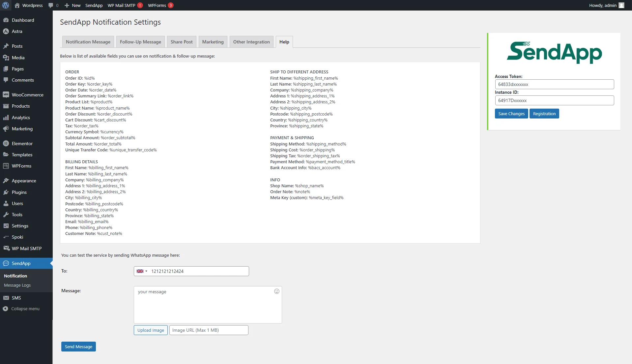Image resolution: width=632 pixels, height=364 pixels.
Task: Click the admin avatar in top bar
Action: 621,5
